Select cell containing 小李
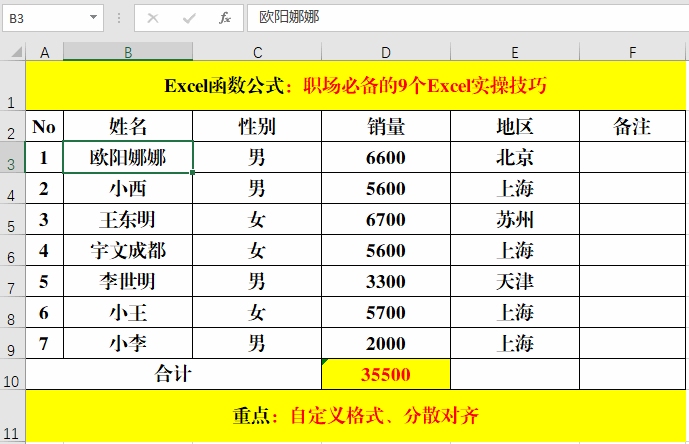Viewport: 689px width, 444px height. click(128, 343)
